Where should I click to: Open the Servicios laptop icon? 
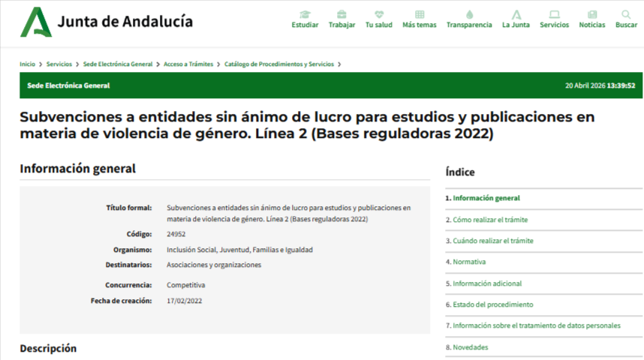554,15
